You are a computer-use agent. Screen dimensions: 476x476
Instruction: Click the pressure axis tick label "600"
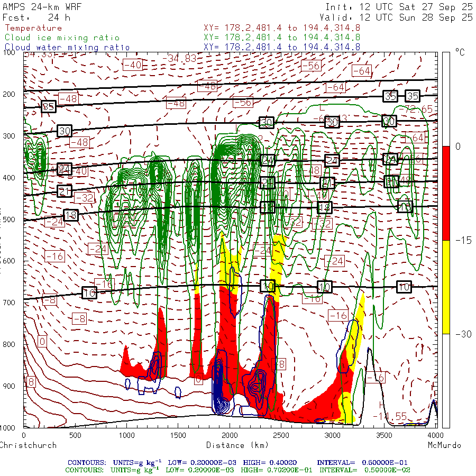9,261
